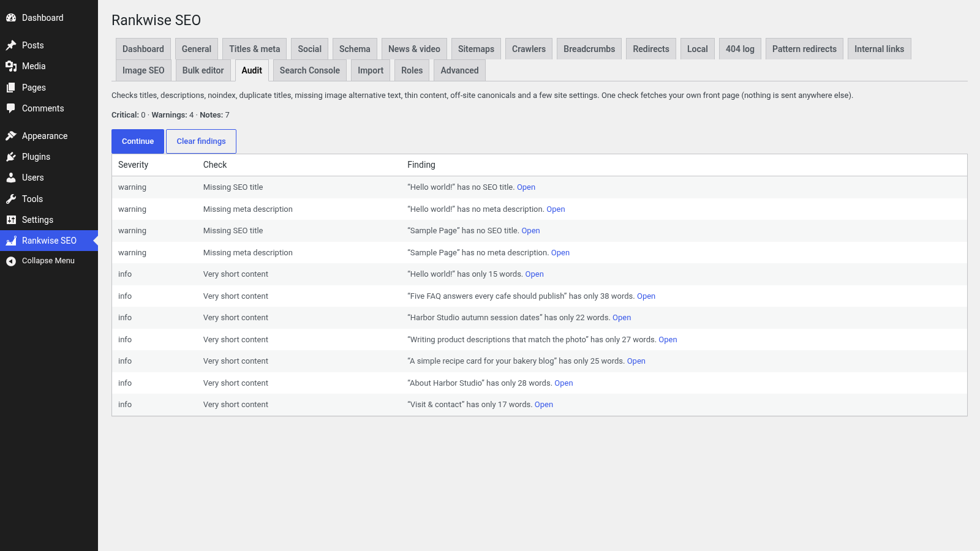
Task: Open the Pattern redirects tab
Action: coord(804,49)
